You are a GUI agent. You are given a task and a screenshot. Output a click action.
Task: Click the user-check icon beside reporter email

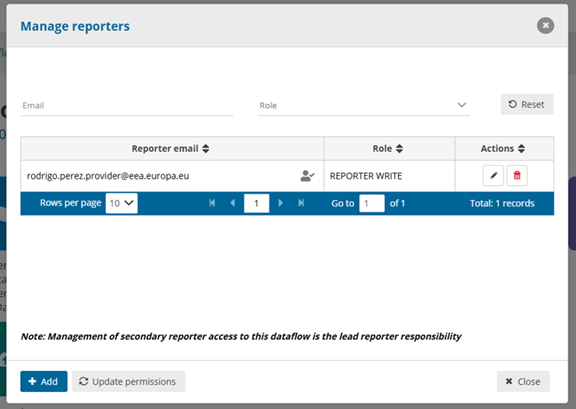pyautogui.click(x=307, y=176)
